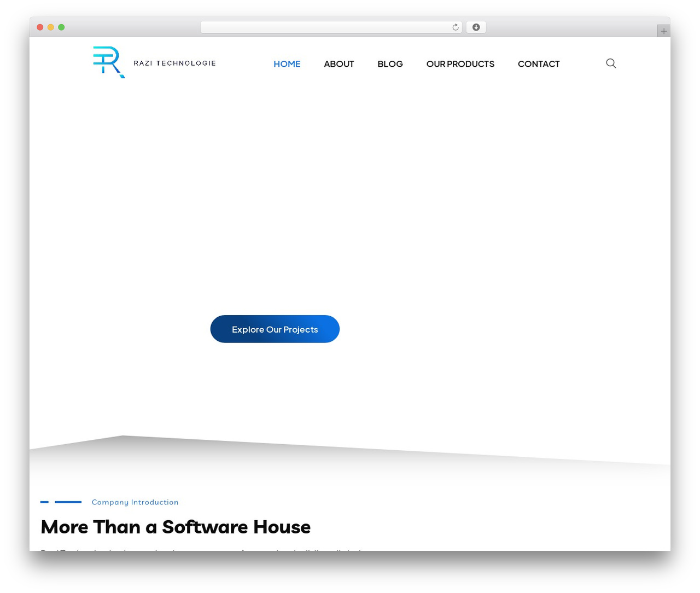Focus the browser address bar
The image size is (700, 593).
(331, 27)
